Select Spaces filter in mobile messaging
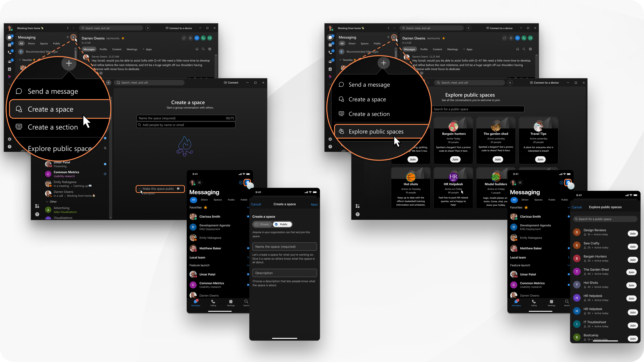The width and height of the screenshot is (644, 362). coord(218,199)
